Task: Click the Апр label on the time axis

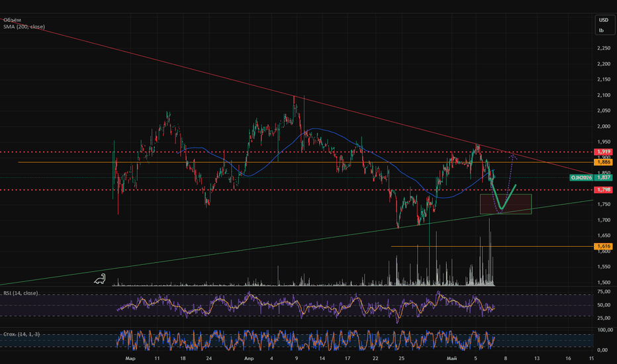Action: (x=249, y=359)
